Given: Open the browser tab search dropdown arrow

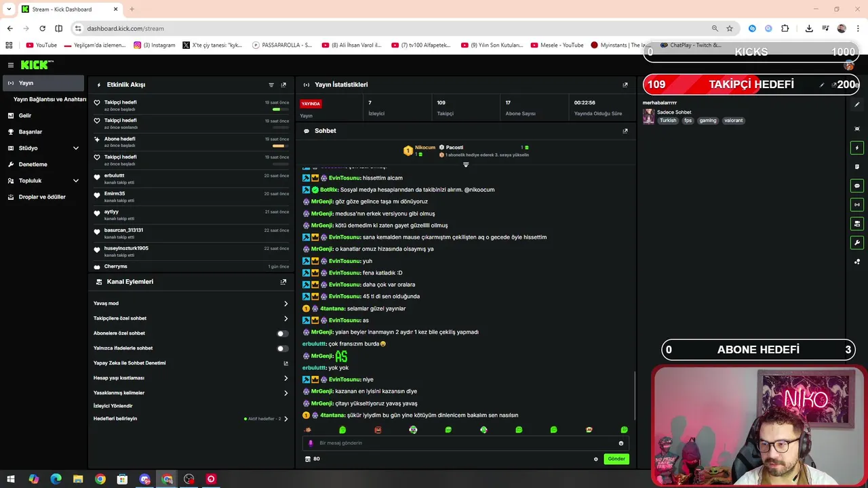Looking at the screenshot, I should (9, 9).
